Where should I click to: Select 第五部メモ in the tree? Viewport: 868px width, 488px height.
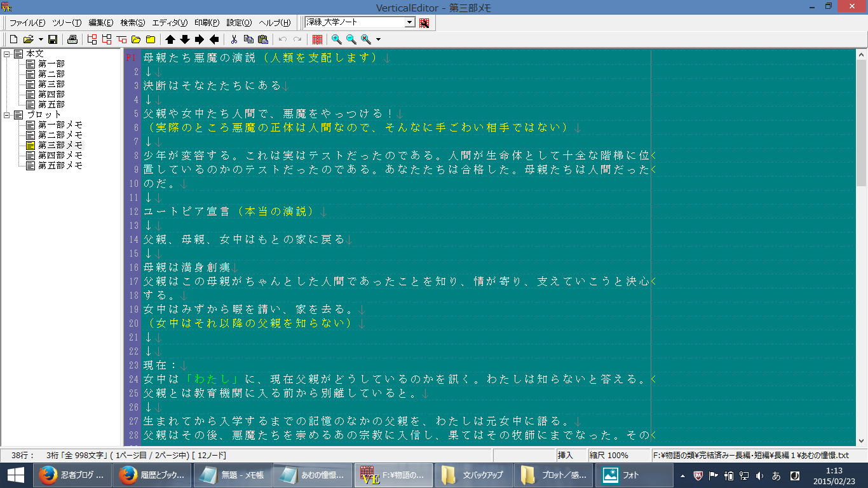coord(60,165)
